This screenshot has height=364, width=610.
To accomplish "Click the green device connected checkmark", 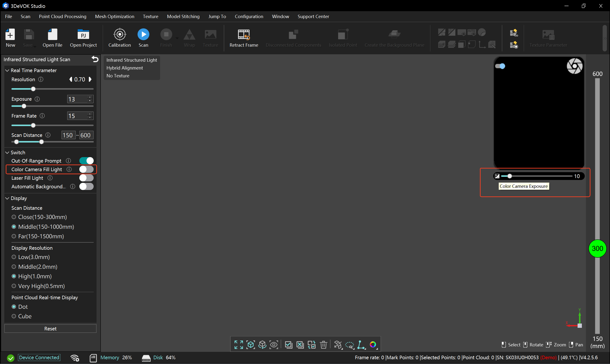I will (x=10, y=358).
